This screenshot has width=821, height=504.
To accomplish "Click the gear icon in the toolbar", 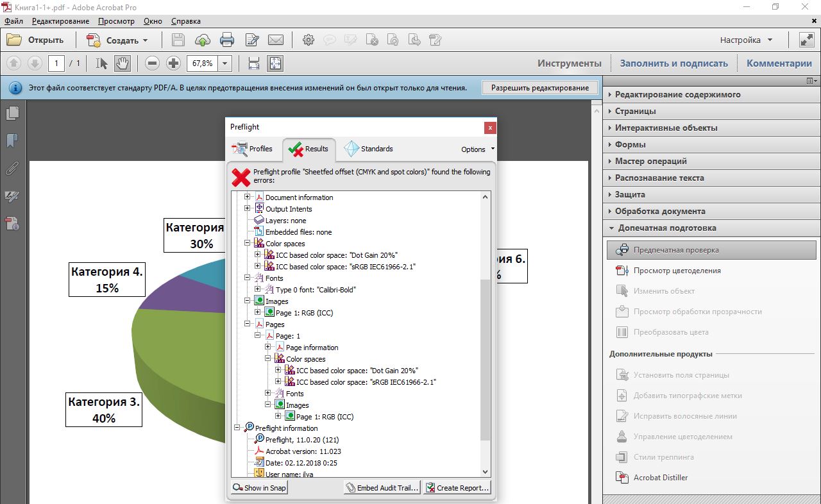I will pyautogui.click(x=309, y=40).
